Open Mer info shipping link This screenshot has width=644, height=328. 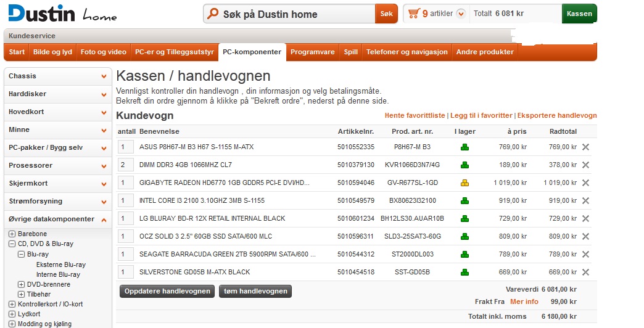coord(524,301)
